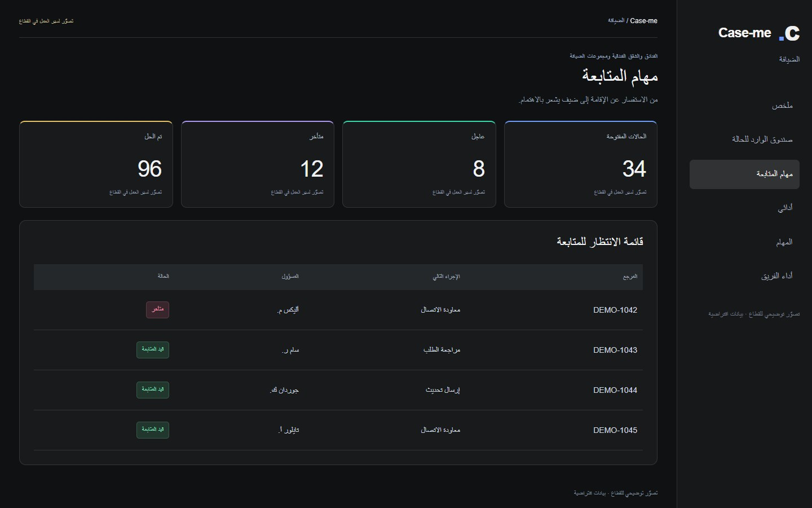
Task: Click the الضيافة section label in sidebar
Action: click(x=789, y=59)
